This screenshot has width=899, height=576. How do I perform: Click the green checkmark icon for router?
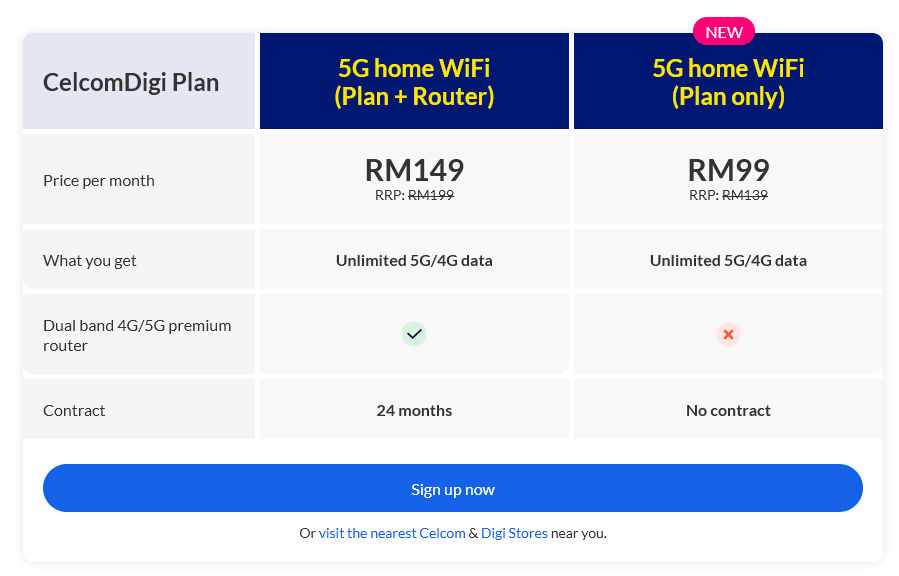click(x=413, y=334)
